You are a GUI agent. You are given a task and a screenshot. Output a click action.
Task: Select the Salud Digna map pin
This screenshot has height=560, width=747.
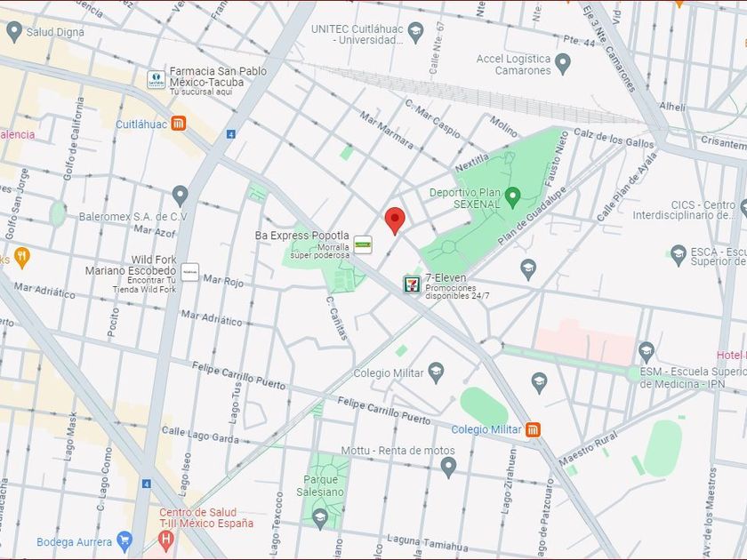click(14, 32)
